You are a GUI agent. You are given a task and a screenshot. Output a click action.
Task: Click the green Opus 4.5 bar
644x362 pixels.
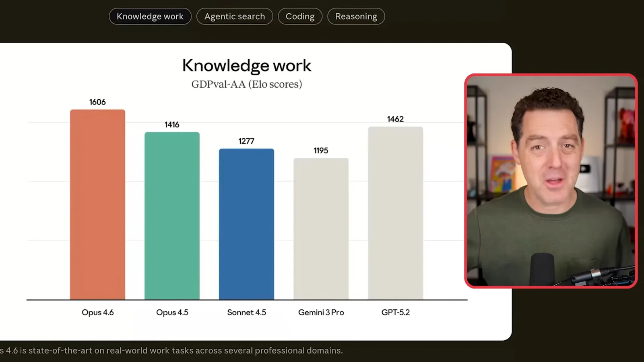click(x=172, y=216)
